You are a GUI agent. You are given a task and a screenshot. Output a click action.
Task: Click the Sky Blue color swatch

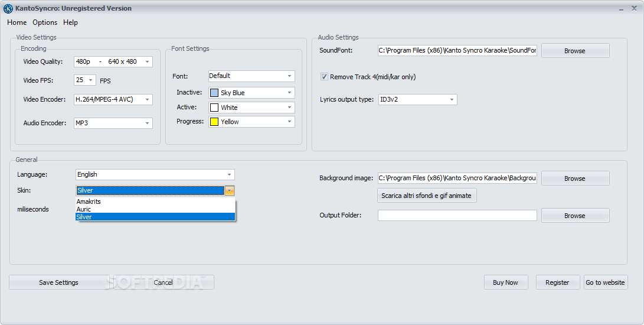click(214, 93)
